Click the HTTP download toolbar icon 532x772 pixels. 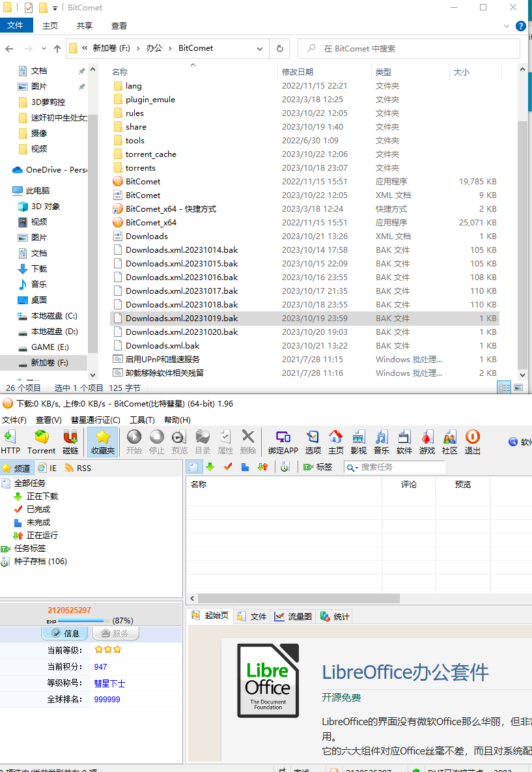[10, 441]
